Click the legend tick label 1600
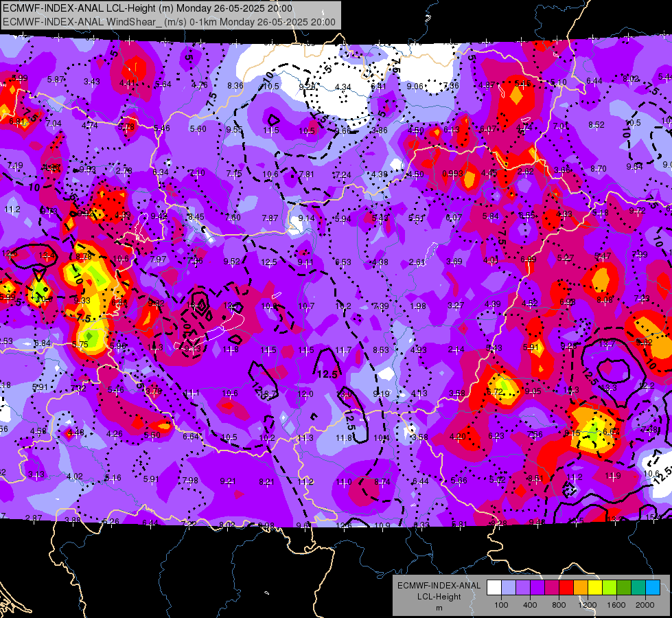Screen dimensions: 672x618 616,605
